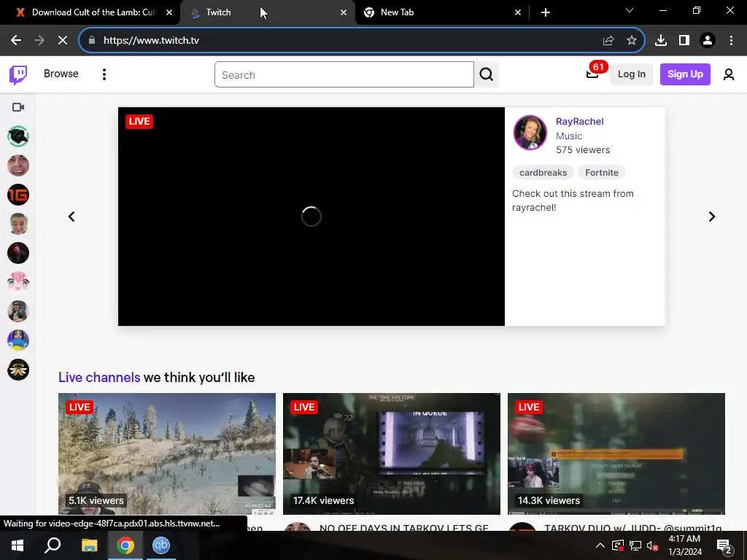Open File Explorer from taskbar
The image size is (747, 560).
[90, 545]
